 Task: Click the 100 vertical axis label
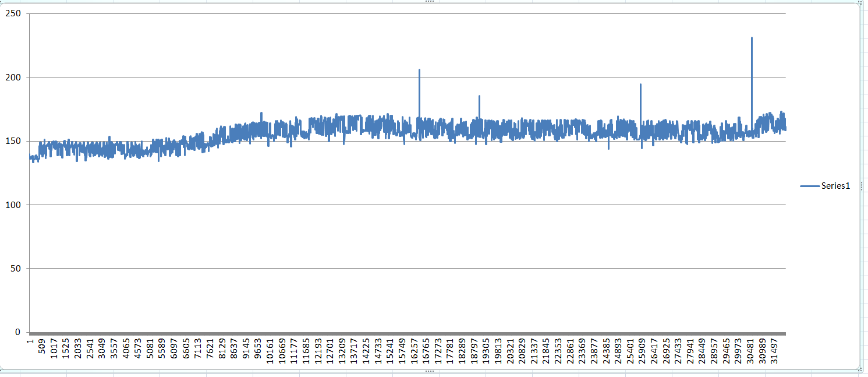click(x=13, y=205)
